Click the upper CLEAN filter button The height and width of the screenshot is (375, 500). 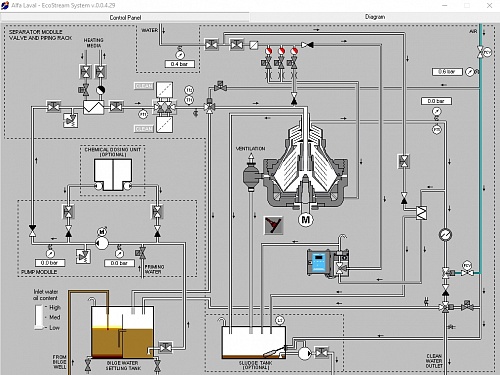point(144,86)
